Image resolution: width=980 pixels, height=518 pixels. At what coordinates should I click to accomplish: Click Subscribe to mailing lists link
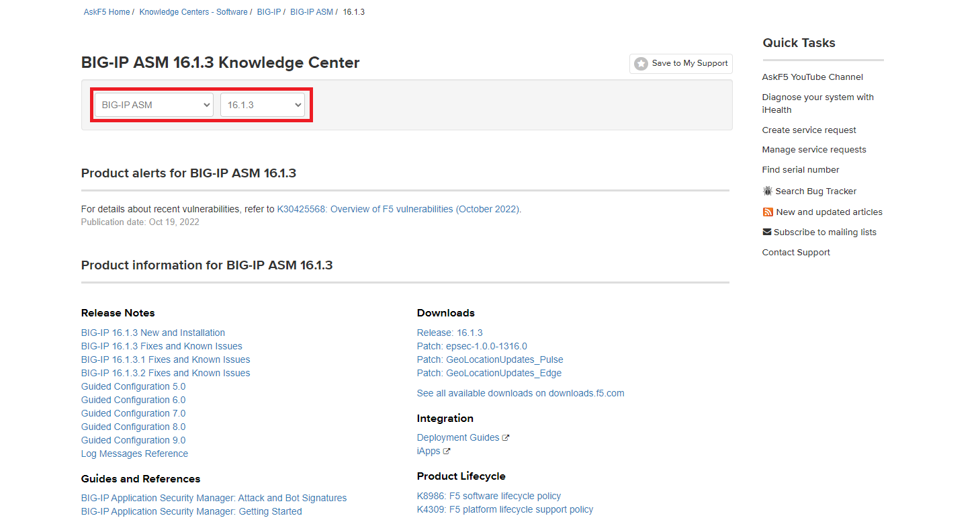(825, 232)
